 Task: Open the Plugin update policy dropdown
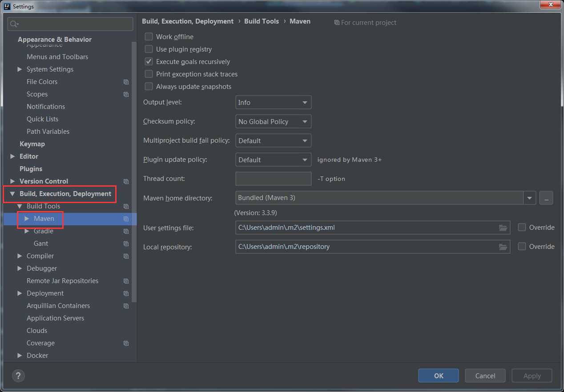pyautogui.click(x=273, y=160)
